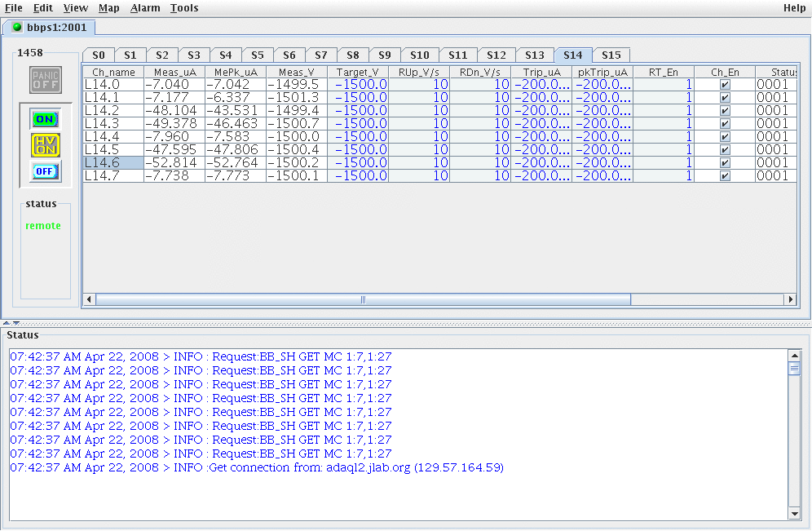Screen dimensions: 812x531
Task: Click Status log scrollbar up arrow
Action: pos(794,356)
